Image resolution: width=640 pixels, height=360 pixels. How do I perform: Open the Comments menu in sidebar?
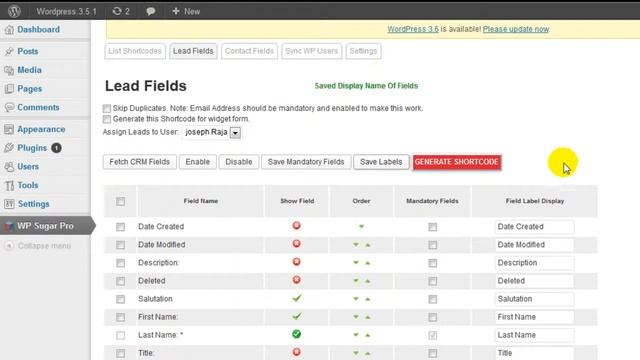tap(38, 107)
